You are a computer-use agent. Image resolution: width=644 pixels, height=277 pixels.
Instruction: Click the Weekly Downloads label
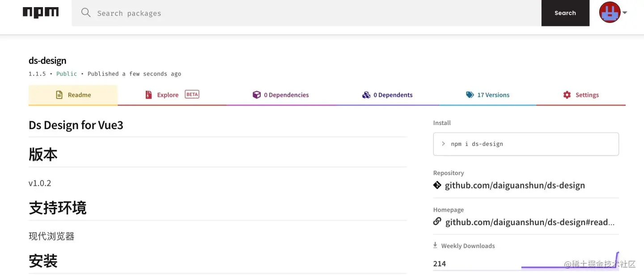[468, 246]
